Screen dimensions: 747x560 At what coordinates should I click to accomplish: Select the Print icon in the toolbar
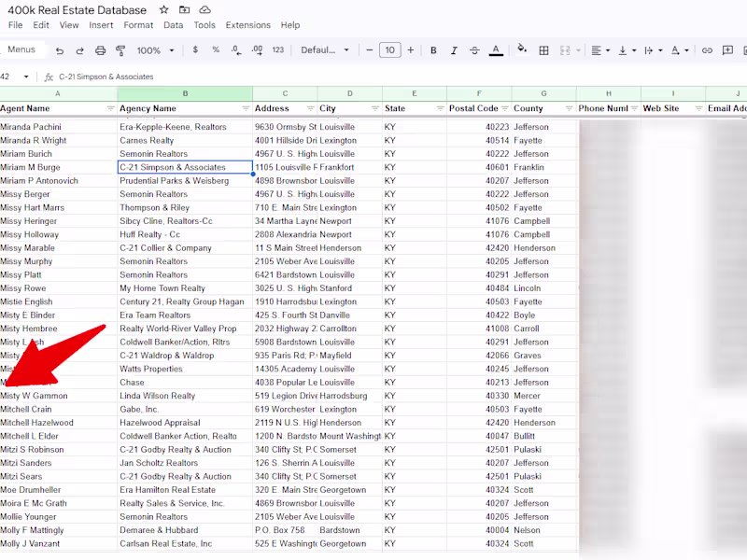point(99,50)
